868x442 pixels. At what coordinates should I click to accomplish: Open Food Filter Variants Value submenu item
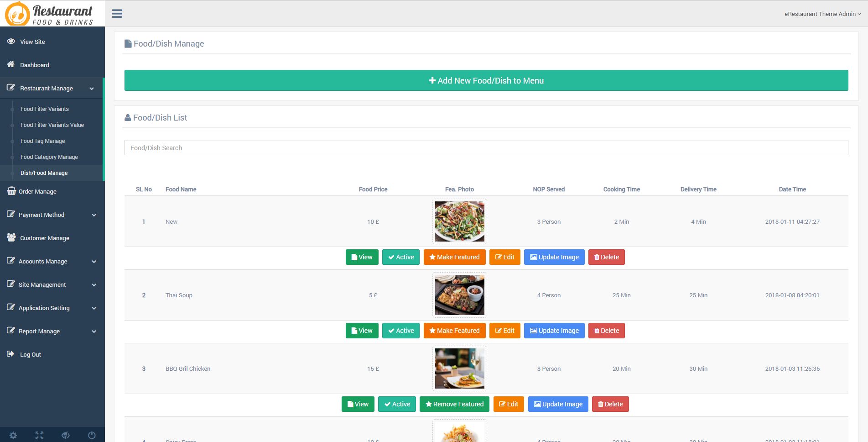pyautogui.click(x=52, y=125)
